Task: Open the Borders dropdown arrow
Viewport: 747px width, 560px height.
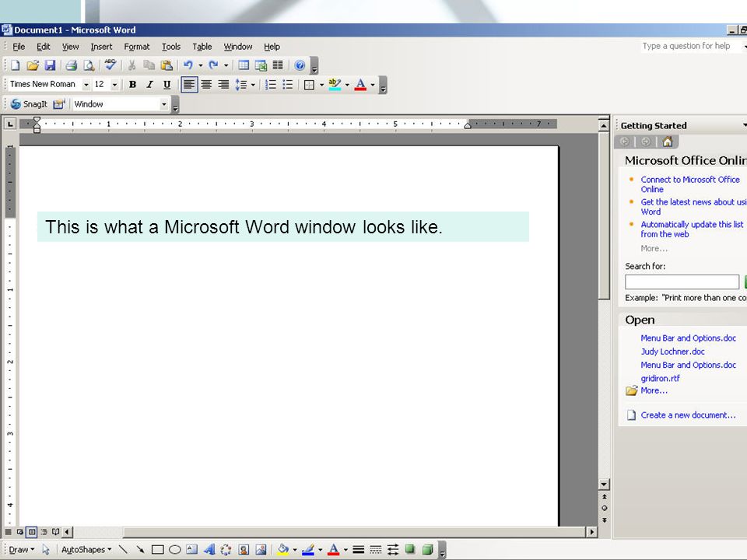Action: [321, 85]
